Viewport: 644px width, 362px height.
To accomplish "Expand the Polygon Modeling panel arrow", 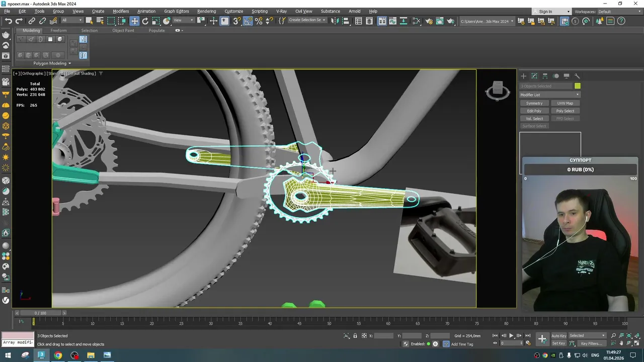I will click(x=69, y=63).
